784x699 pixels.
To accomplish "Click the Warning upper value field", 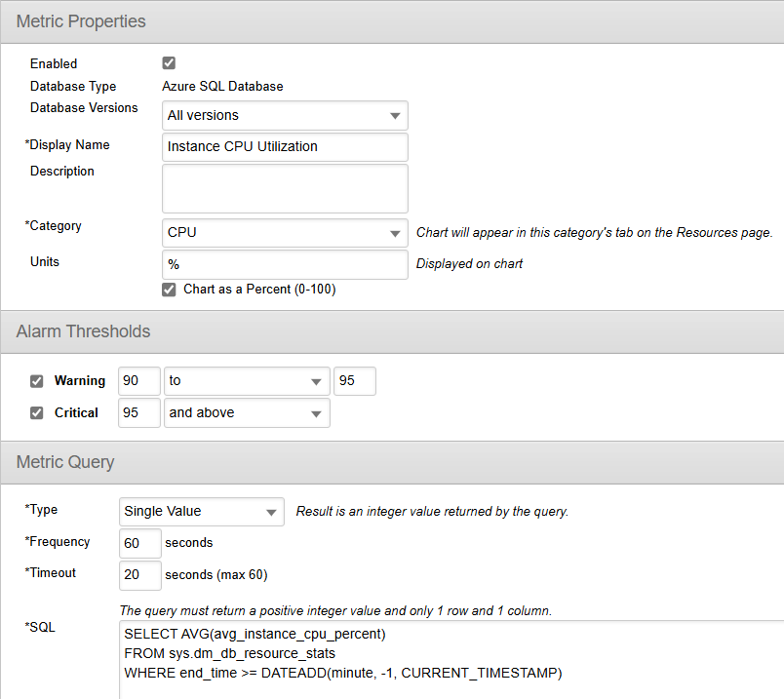I will click(355, 381).
